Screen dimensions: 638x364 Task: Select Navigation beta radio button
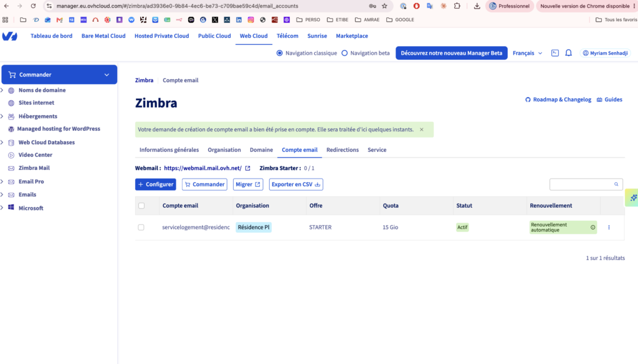(345, 54)
